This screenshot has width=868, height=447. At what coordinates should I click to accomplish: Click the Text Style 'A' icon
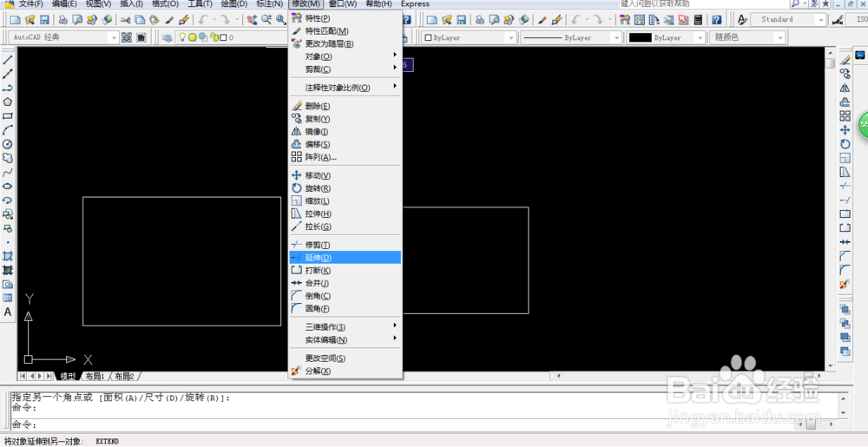[742, 20]
